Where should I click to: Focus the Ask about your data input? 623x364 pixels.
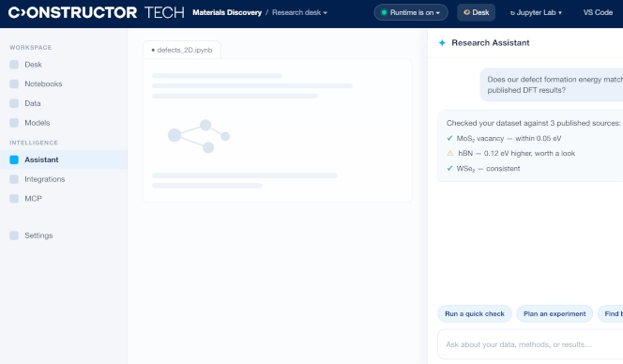click(x=530, y=344)
